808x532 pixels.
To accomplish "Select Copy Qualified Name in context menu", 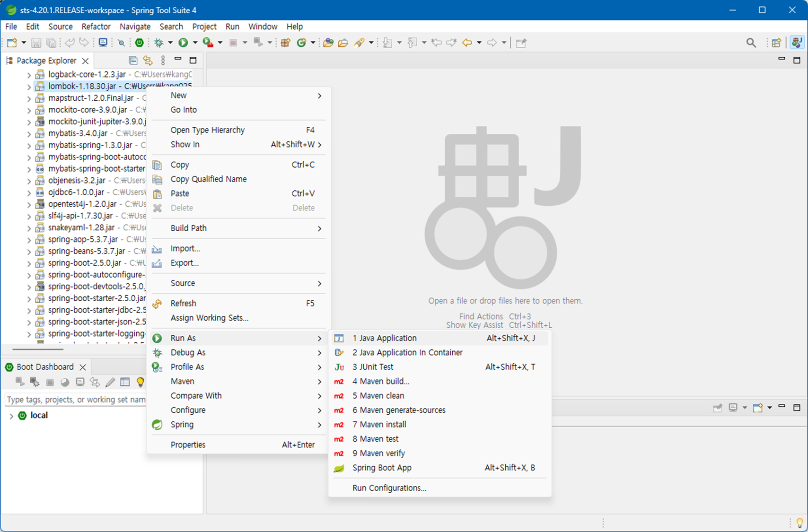I will click(x=238, y=179).
